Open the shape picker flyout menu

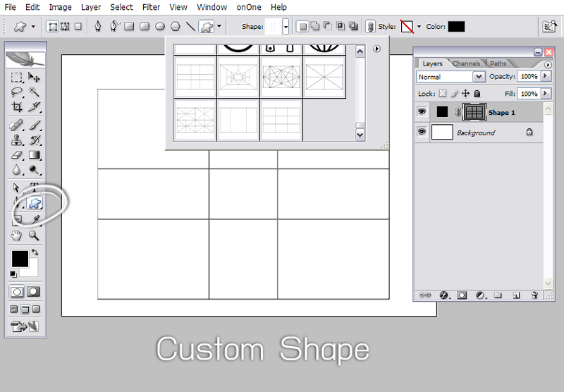coord(376,49)
